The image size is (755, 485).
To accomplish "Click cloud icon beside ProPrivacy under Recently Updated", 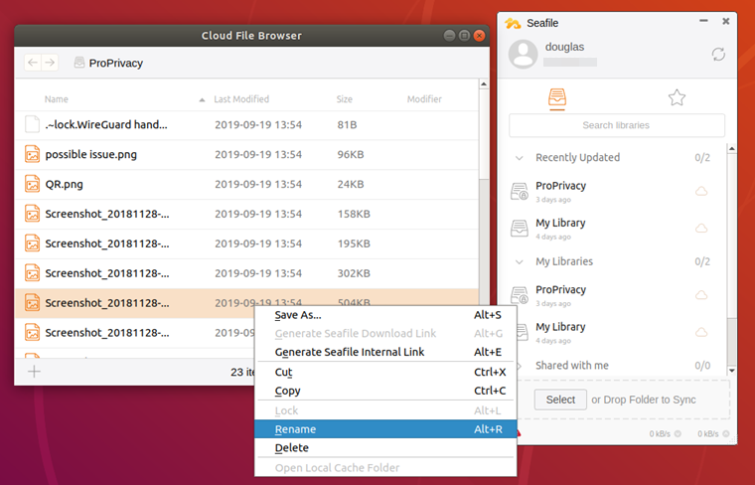I will (702, 191).
